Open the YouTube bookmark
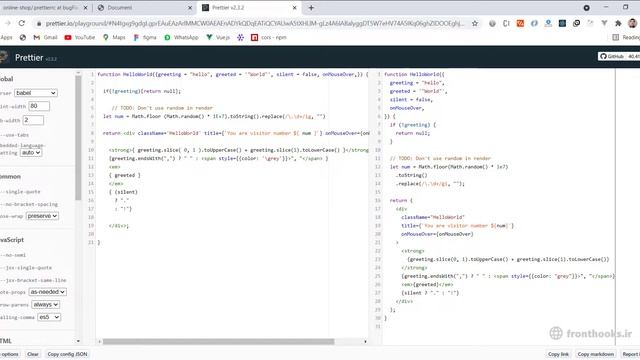 pos(80,37)
